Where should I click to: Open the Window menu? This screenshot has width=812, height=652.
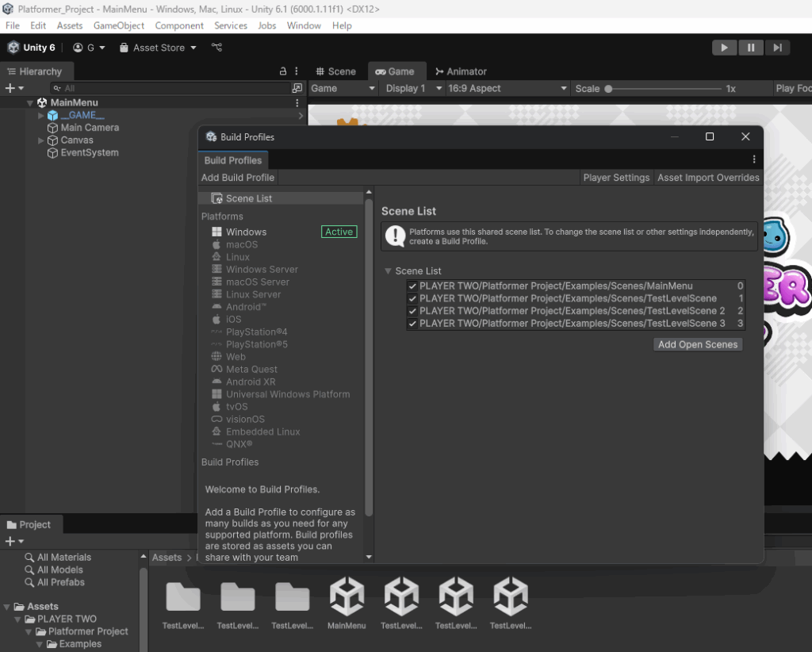[304, 25]
